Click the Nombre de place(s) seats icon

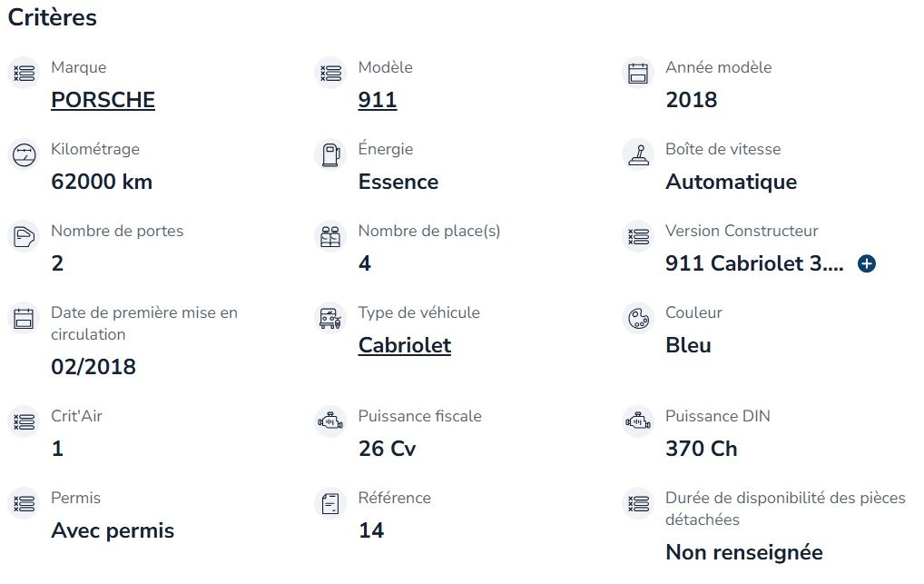click(330, 236)
